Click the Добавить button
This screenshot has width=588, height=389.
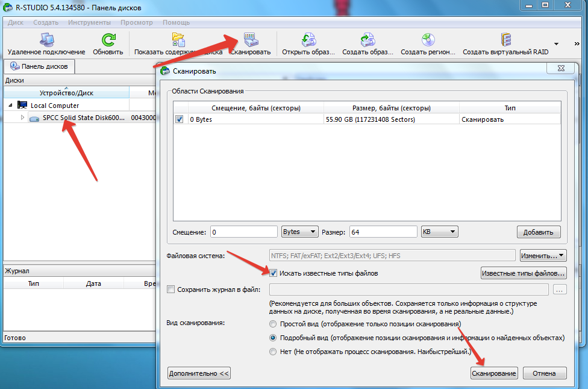pos(539,232)
